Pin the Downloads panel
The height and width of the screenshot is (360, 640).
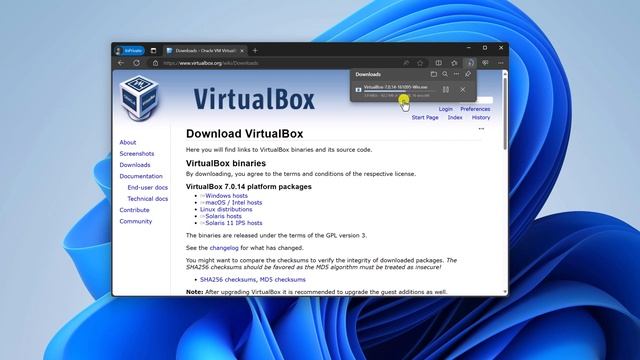[468, 74]
